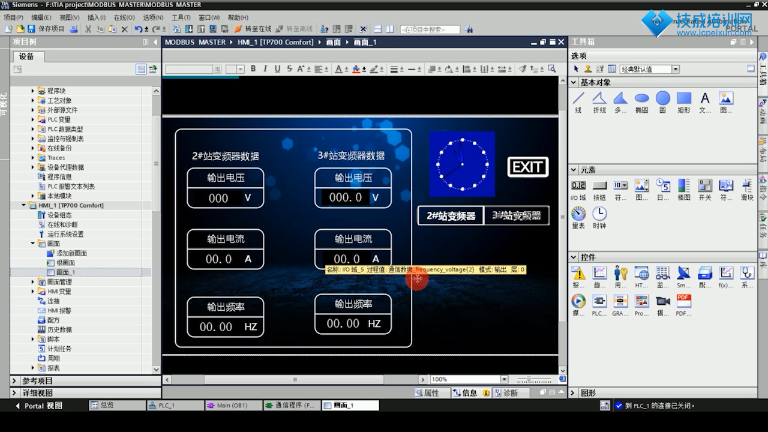The height and width of the screenshot is (432, 768).
Task: Open the Online (在线) menu
Action: tap(124, 17)
